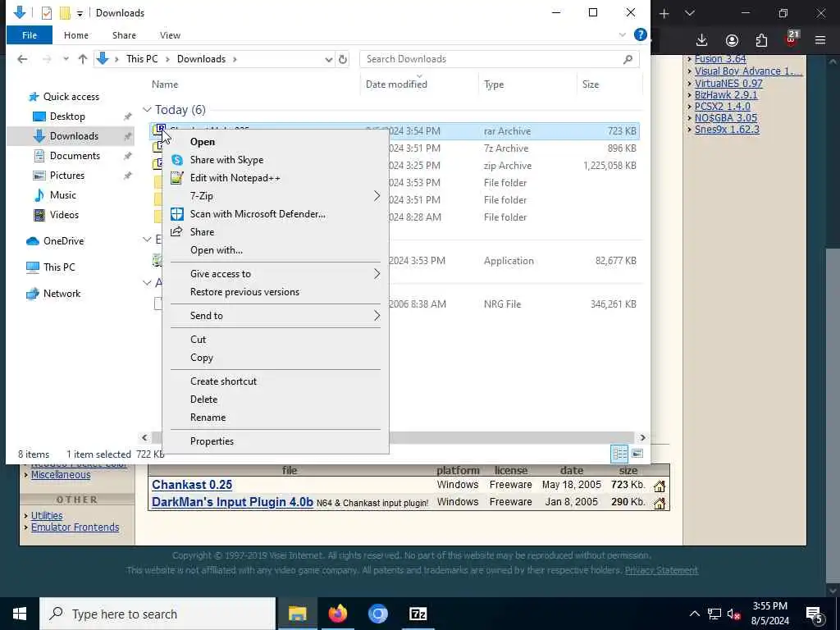This screenshot has height=630, width=840.
Task: Select Pictures in the navigation pane
Action: [x=67, y=176]
